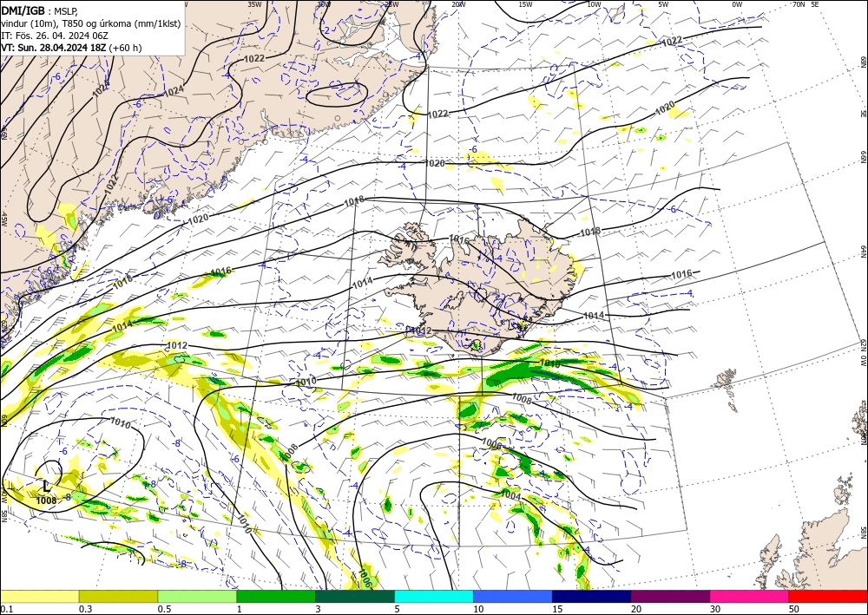Pick the cyan 5–10 legend swatch
868x615 pixels.
pos(434,596)
